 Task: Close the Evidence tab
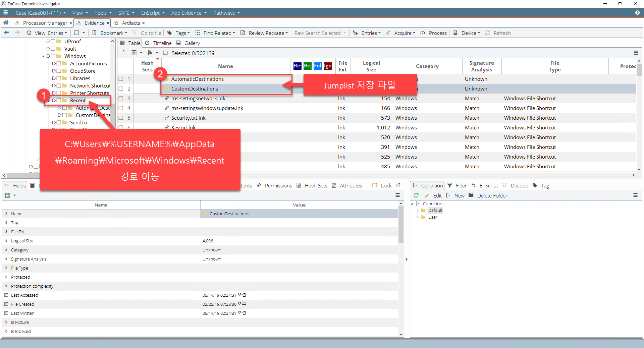108,23
